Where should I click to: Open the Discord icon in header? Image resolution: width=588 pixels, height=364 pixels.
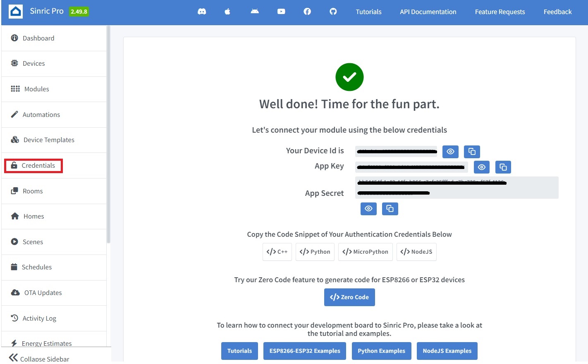click(202, 12)
